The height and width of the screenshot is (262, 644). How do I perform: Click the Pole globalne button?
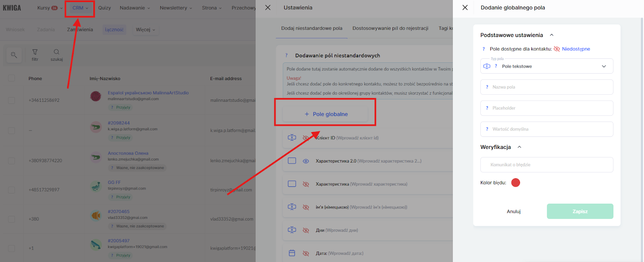(x=326, y=114)
